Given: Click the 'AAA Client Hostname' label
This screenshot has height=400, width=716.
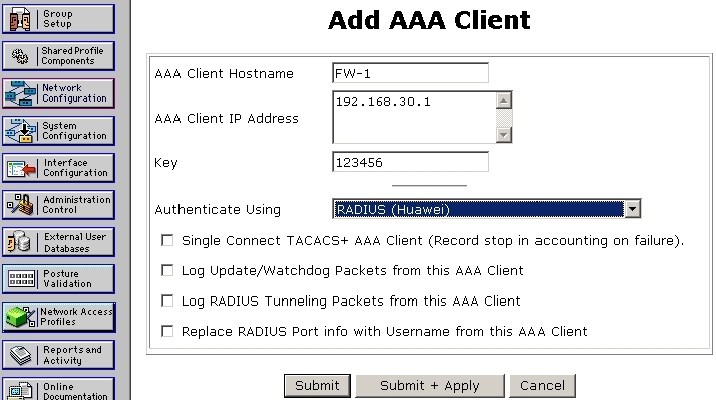Looking at the screenshot, I should (x=224, y=74).
